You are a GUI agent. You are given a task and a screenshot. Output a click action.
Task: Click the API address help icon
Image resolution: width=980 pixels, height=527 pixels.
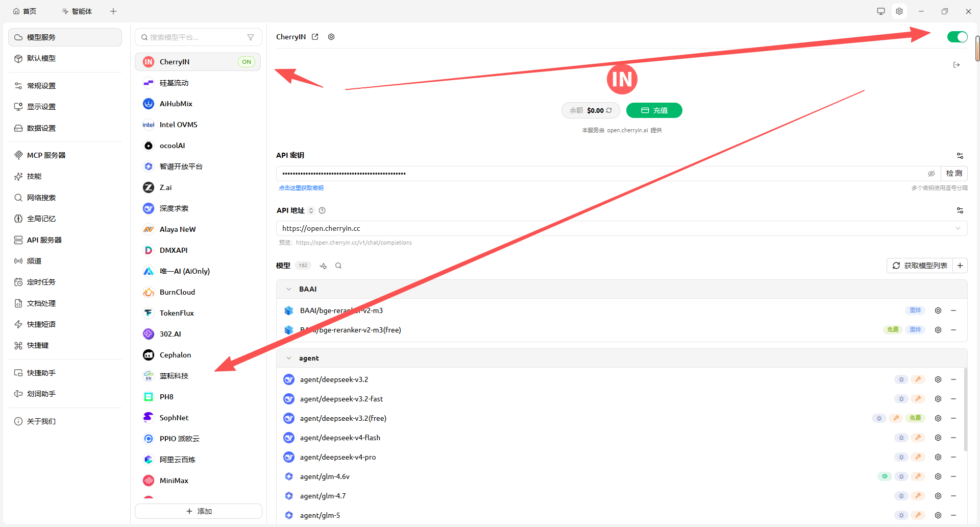pos(322,210)
